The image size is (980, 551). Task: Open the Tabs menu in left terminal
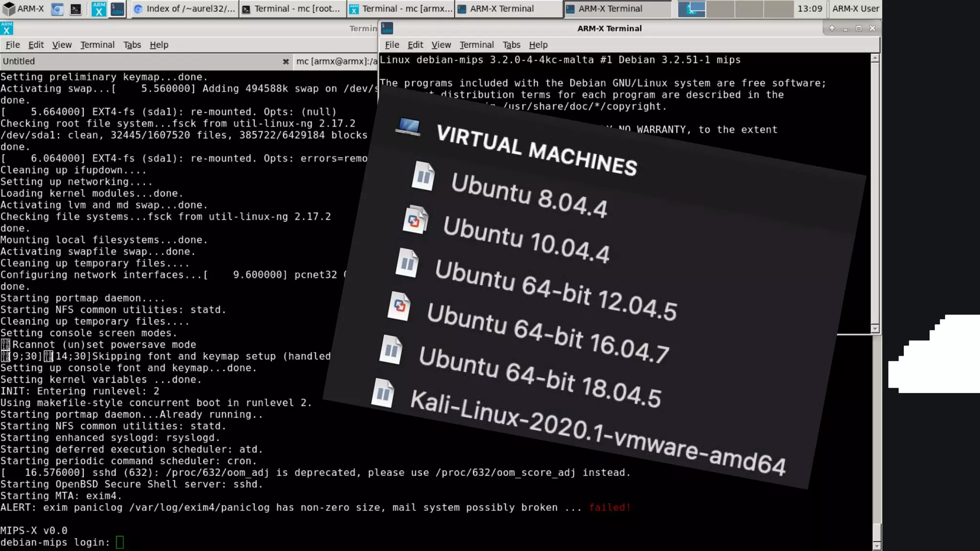click(x=132, y=44)
